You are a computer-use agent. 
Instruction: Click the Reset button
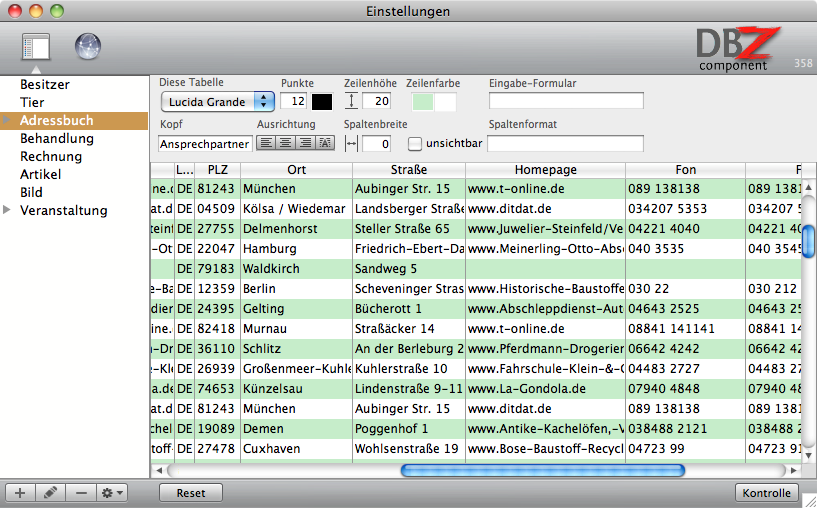tap(191, 493)
